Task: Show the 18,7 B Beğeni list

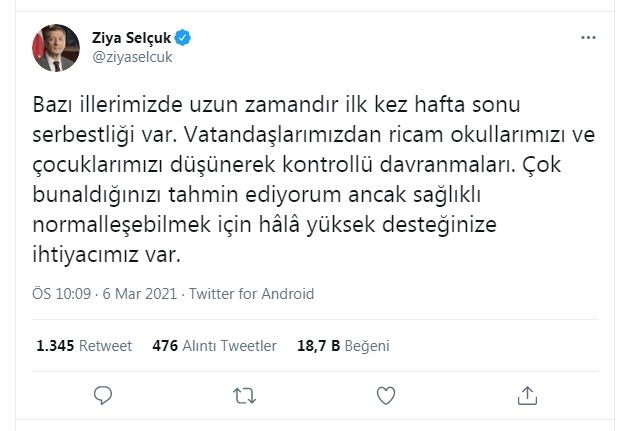Action: pyautogui.click(x=343, y=345)
